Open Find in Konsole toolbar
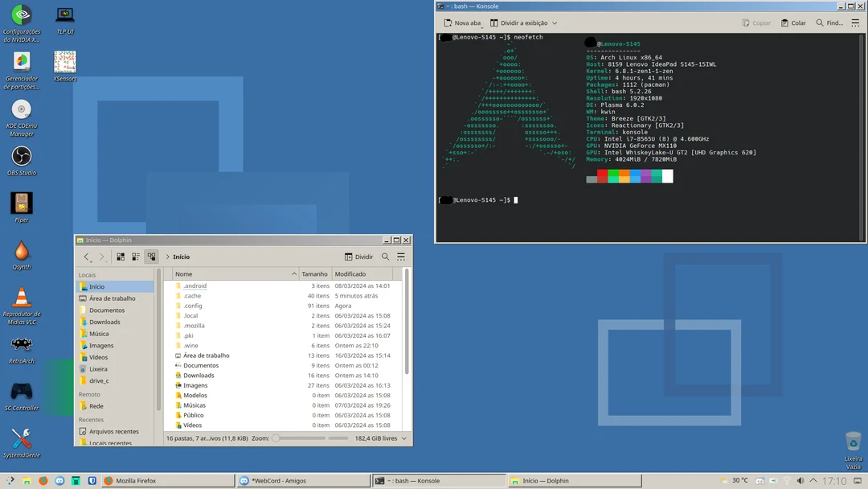This screenshot has height=489, width=868. coord(831,23)
